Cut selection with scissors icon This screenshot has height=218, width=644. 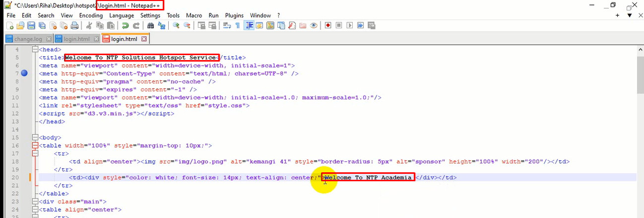89,25
